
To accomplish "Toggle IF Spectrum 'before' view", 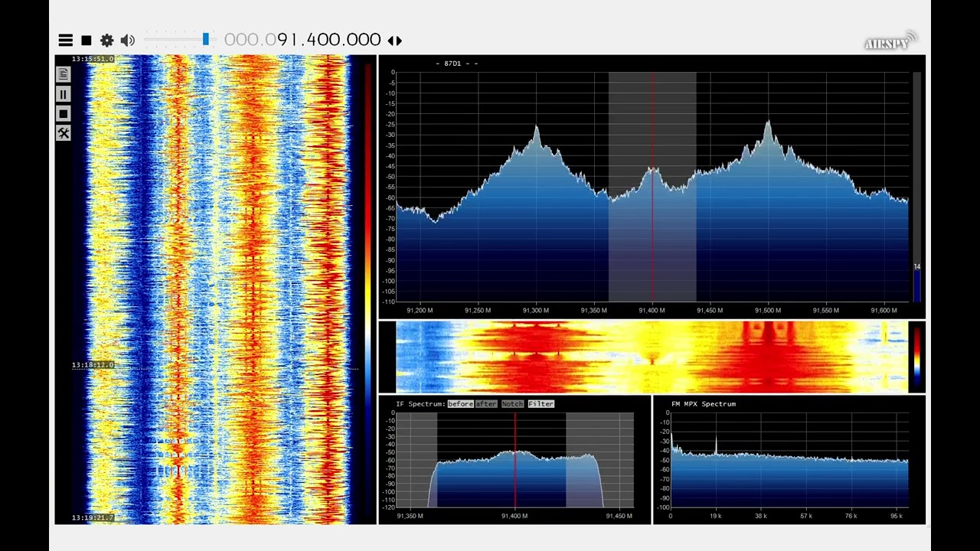I will (x=460, y=404).
